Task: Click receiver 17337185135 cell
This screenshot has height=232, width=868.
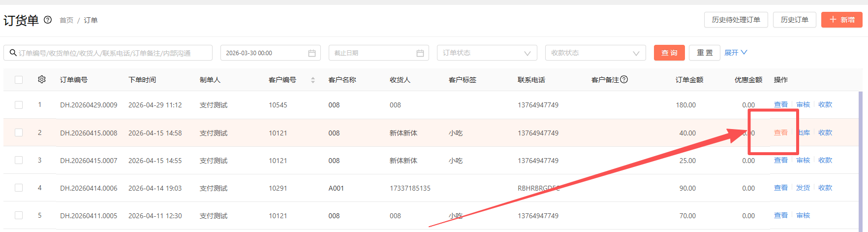Action: coord(410,188)
